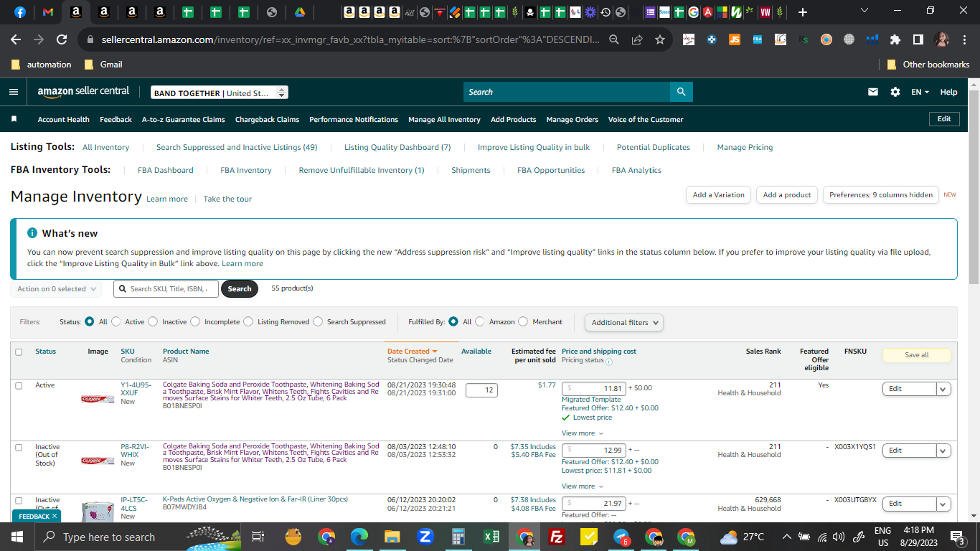Open Listing Quality Dashboard (7) link
The height and width of the screenshot is (551, 980).
(x=397, y=147)
